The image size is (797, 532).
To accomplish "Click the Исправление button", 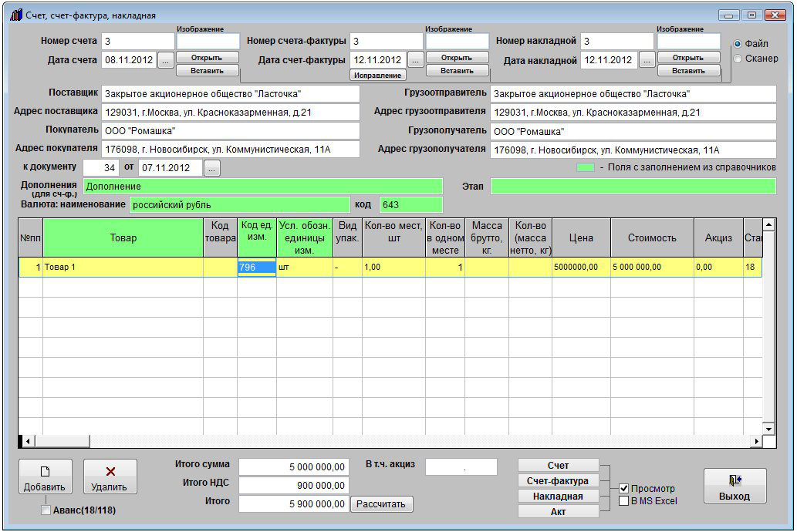I will pyautogui.click(x=378, y=76).
